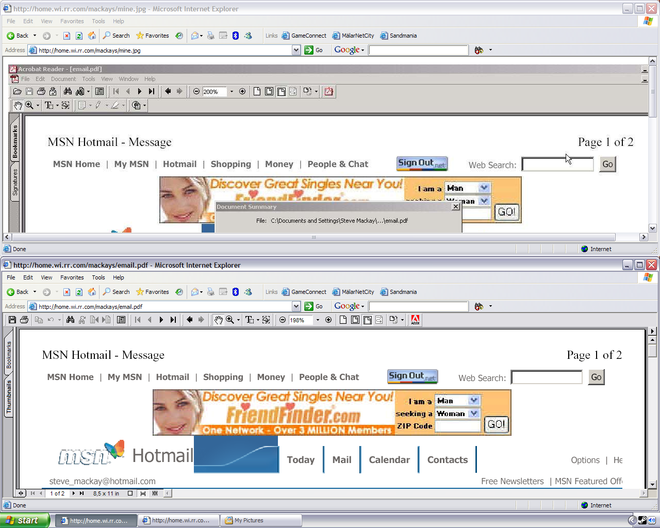This screenshot has height=528, width=660.
Task: Click the GameConnect link in the email.pdf window
Action: tap(304, 292)
